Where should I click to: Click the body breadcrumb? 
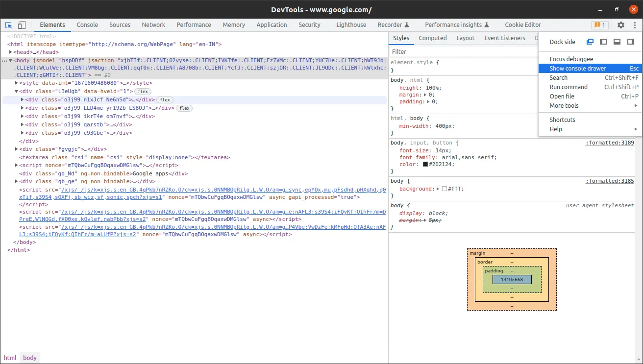30,358
